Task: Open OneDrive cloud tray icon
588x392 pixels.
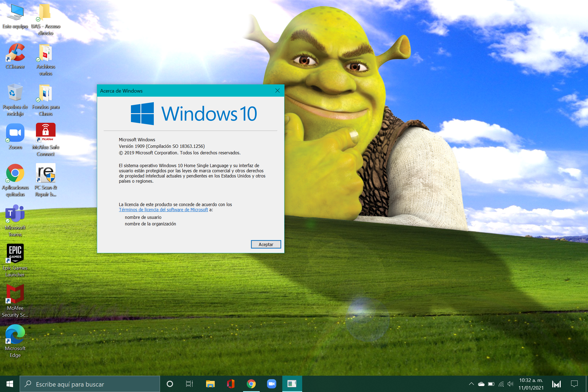Action: coord(481,384)
